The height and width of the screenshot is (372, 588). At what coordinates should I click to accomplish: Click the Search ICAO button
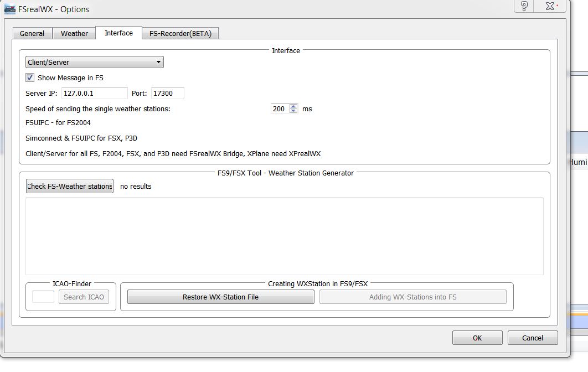[84, 297]
